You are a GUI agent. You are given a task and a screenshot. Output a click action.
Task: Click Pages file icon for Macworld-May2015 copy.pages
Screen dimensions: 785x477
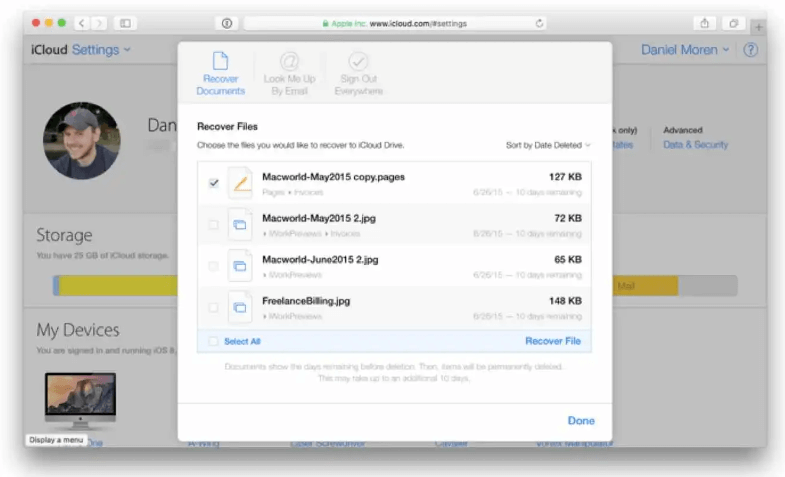click(x=240, y=183)
